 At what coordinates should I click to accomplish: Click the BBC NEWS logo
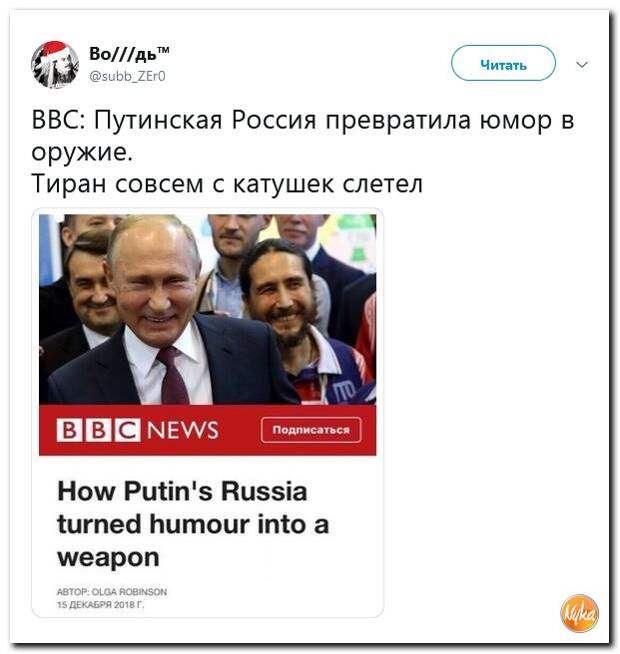point(138,430)
